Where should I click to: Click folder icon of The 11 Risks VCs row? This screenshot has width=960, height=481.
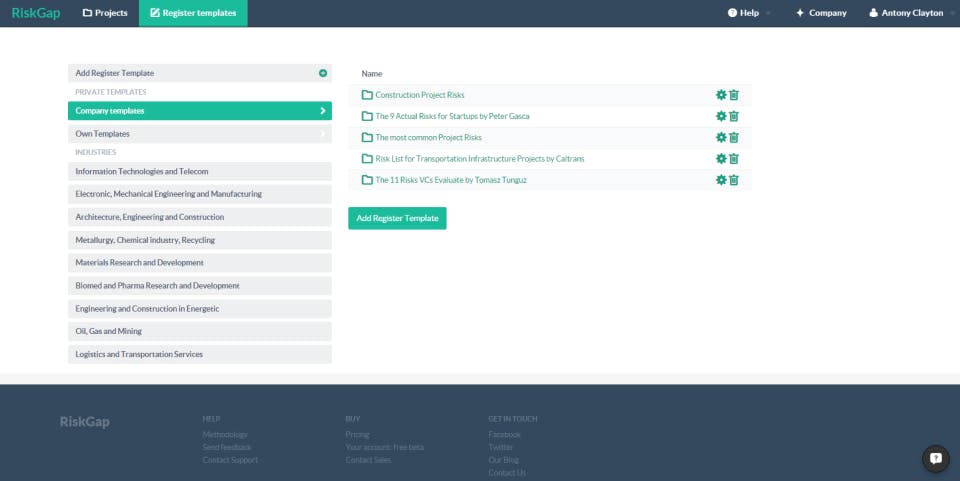(367, 180)
